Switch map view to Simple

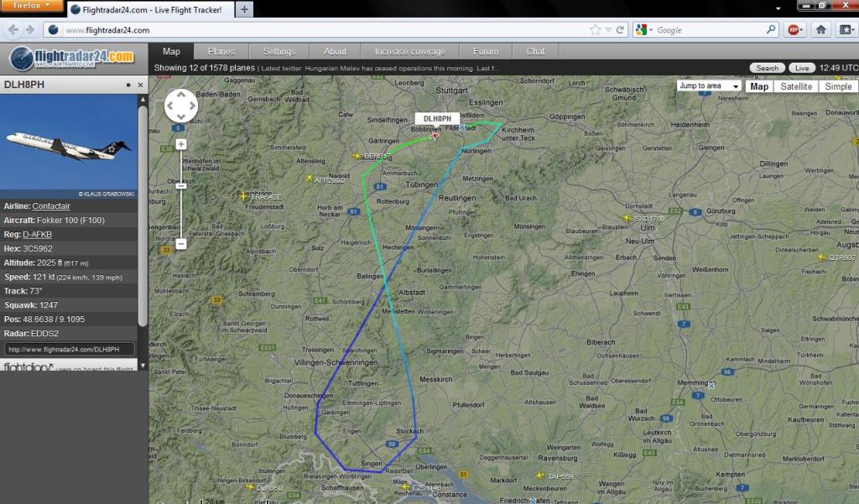click(838, 86)
